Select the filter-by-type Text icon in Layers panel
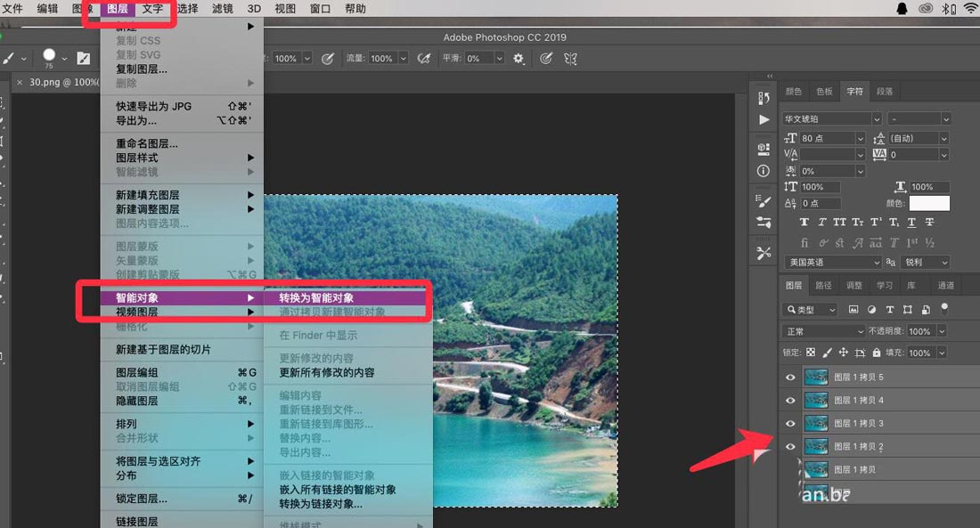 point(890,310)
